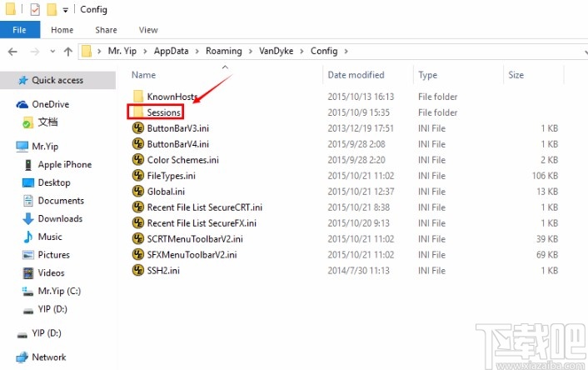Click VanDyke in the address path
Image resolution: width=588 pixels, height=370 pixels.
(x=276, y=51)
